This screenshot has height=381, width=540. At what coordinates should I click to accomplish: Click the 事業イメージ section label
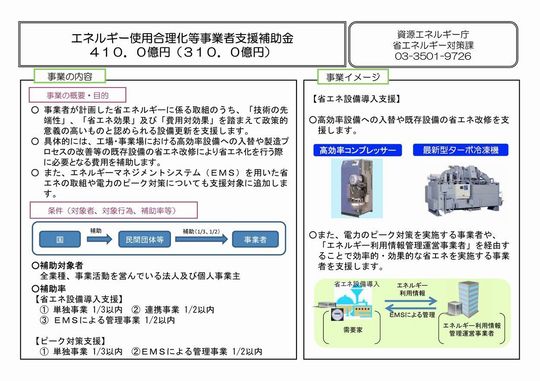point(353,77)
